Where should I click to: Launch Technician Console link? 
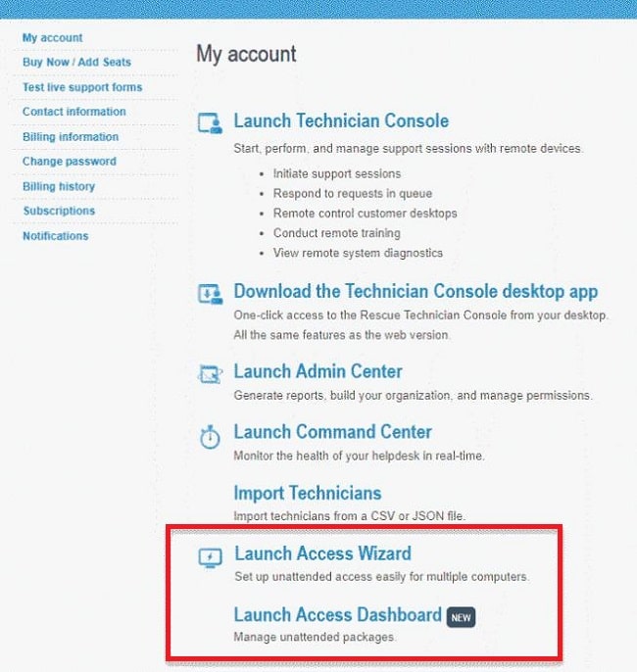coord(341,120)
